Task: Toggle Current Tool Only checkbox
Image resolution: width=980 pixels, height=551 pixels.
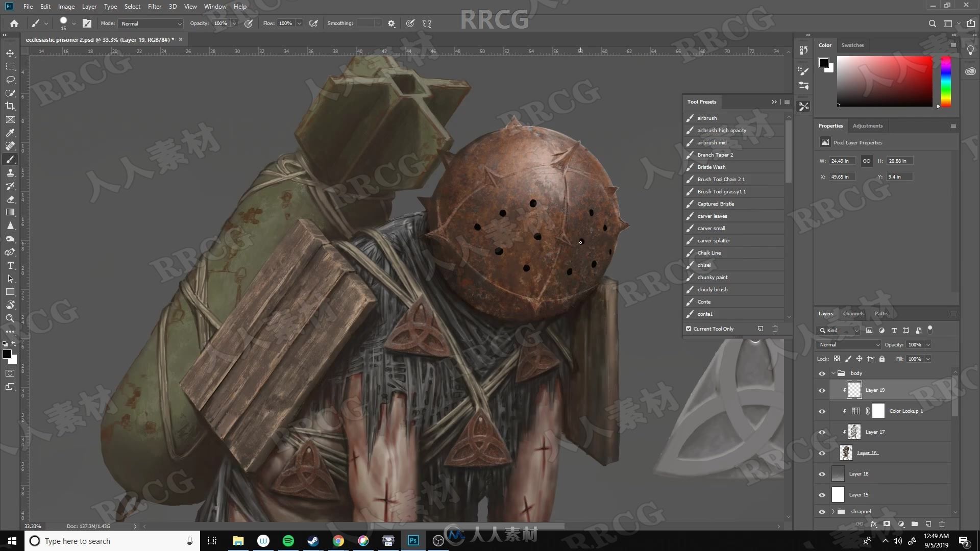Action: [689, 329]
